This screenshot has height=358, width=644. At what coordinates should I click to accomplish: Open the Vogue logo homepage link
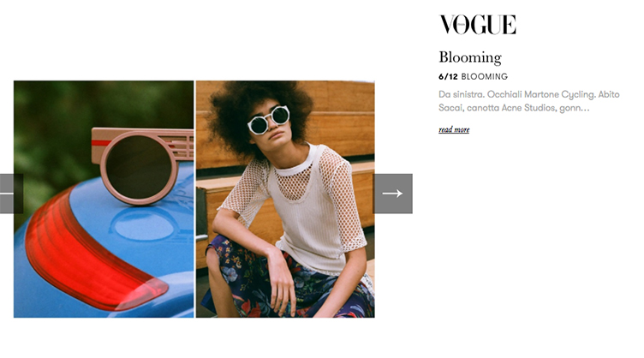coord(477,25)
